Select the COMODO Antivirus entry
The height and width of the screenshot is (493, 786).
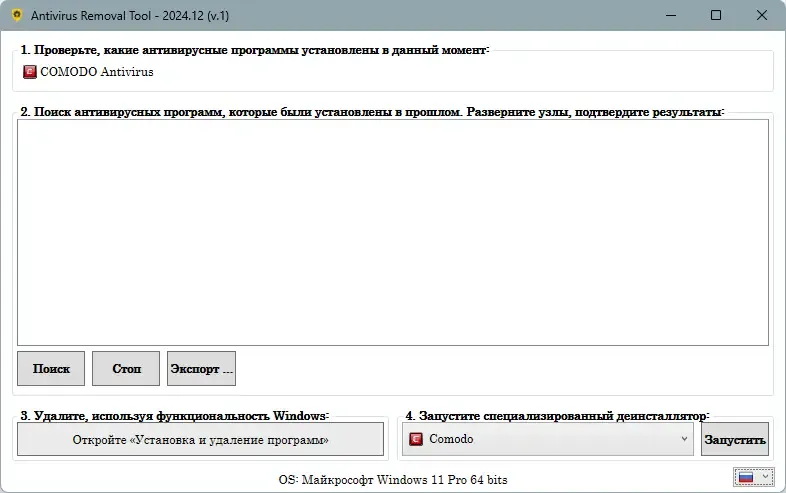(88, 72)
